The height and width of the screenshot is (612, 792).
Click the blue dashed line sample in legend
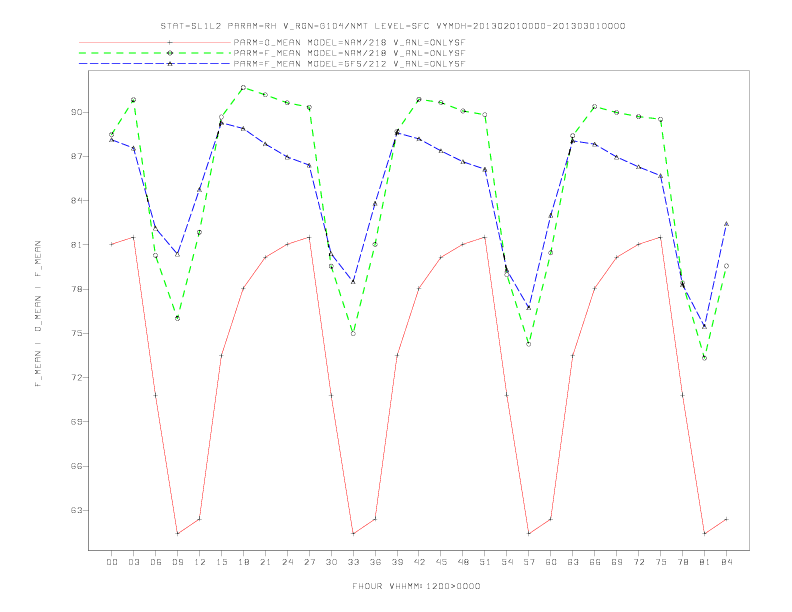pyautogui.click(x=155, y=64)
